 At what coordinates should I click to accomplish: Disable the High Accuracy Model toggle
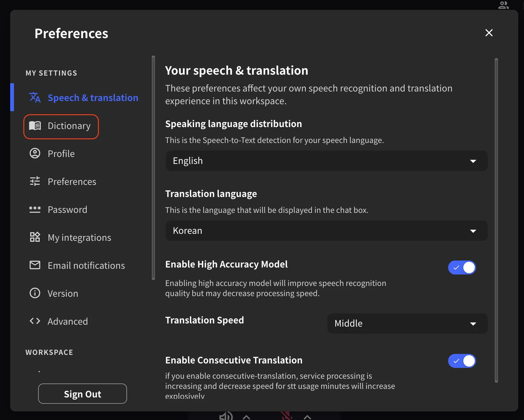click(462, 268)
